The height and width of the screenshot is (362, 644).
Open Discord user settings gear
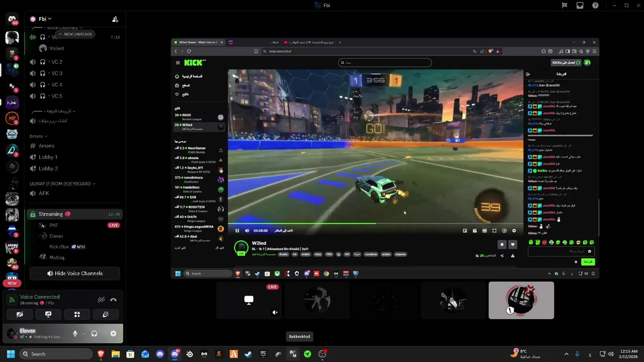pyautogui.click(x=113, y=333)
